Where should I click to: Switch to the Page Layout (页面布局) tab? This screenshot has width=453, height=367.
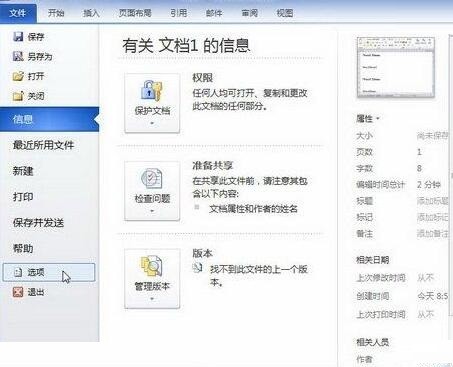[x=135, y=13]
